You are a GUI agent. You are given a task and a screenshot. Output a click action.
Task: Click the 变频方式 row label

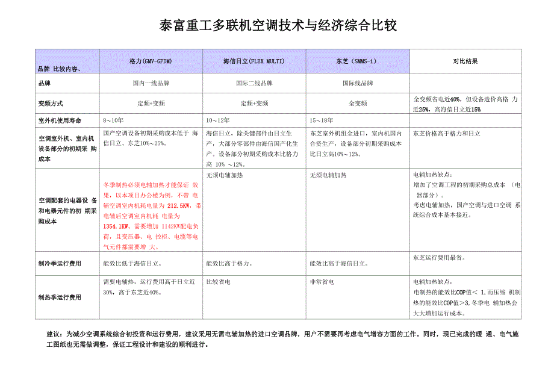(x=51, y=104)
